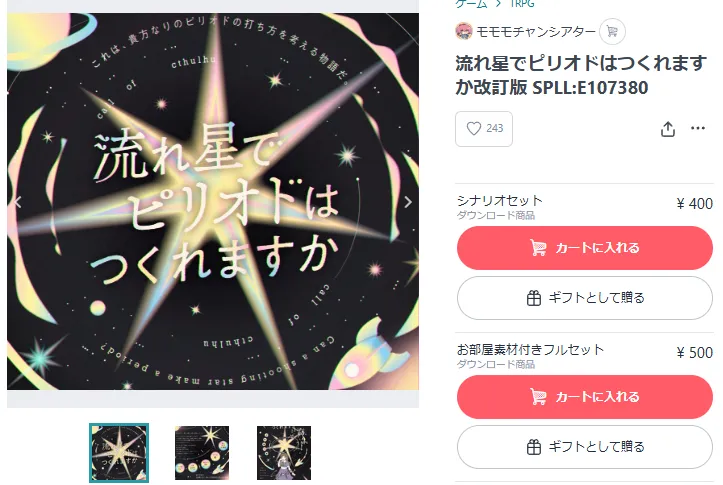This screenshot has width=723, height=485.
Task: Select the first star cover thumbnail
Action: tap(119, 453)
